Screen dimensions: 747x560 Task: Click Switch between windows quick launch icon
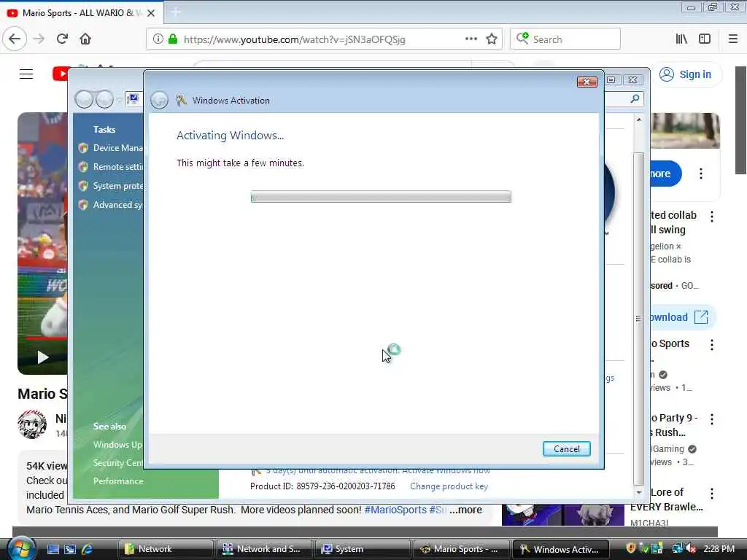[x=70, y=549]
